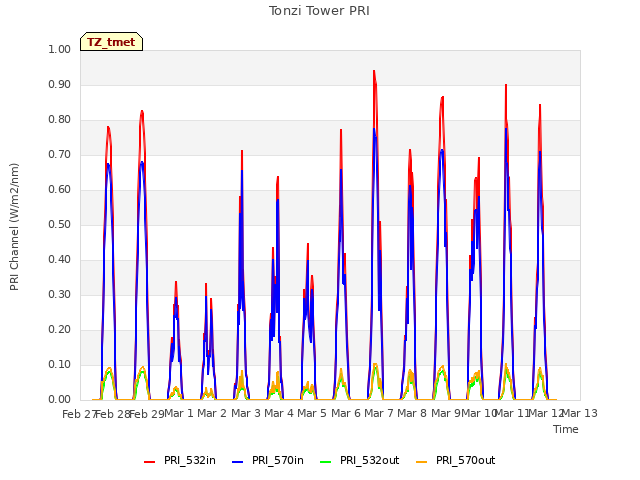Click the orange PRI_570out legend swatch
640x480 pixels.
[422, 461]
